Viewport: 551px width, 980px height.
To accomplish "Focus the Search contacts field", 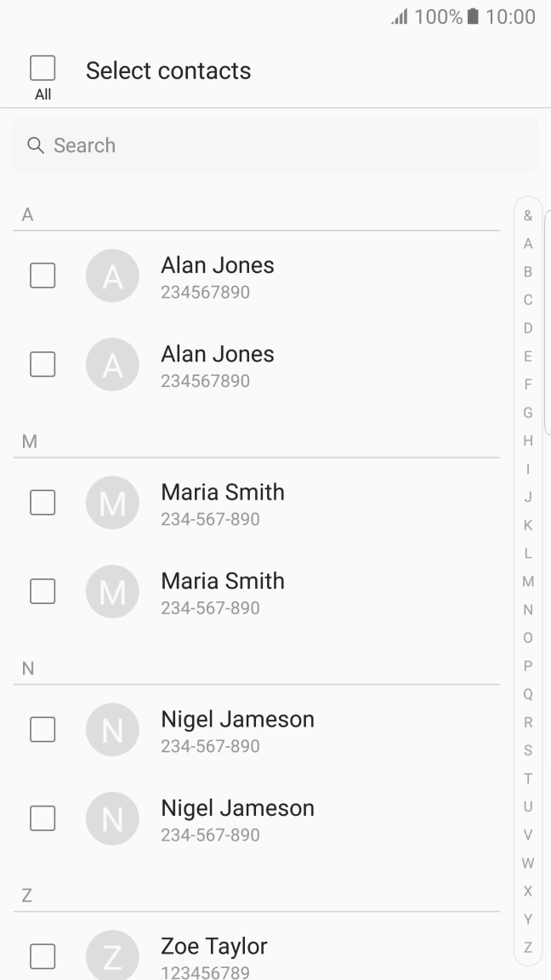I will pos(275,145).
